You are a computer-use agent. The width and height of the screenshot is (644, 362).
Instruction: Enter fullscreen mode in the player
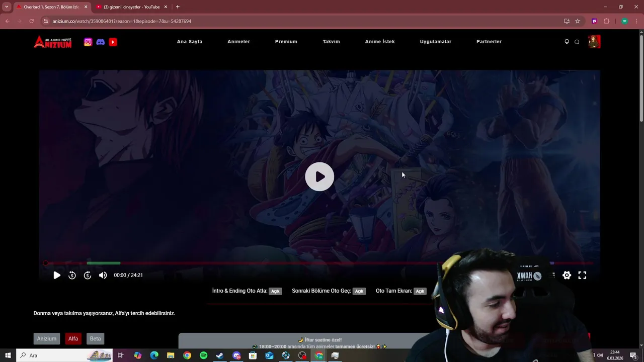(582, 275)
